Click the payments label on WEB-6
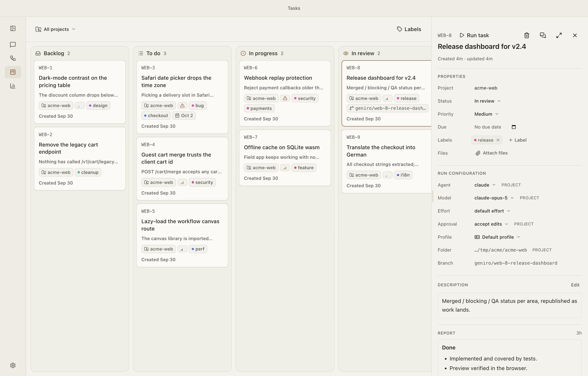 (259, 108)
